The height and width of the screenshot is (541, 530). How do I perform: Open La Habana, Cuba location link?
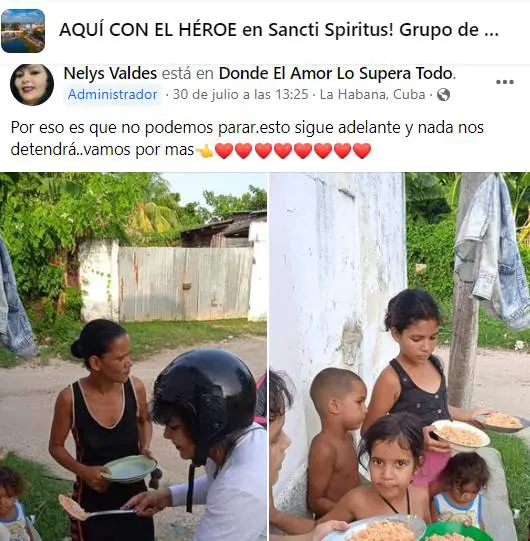[372, 95]
